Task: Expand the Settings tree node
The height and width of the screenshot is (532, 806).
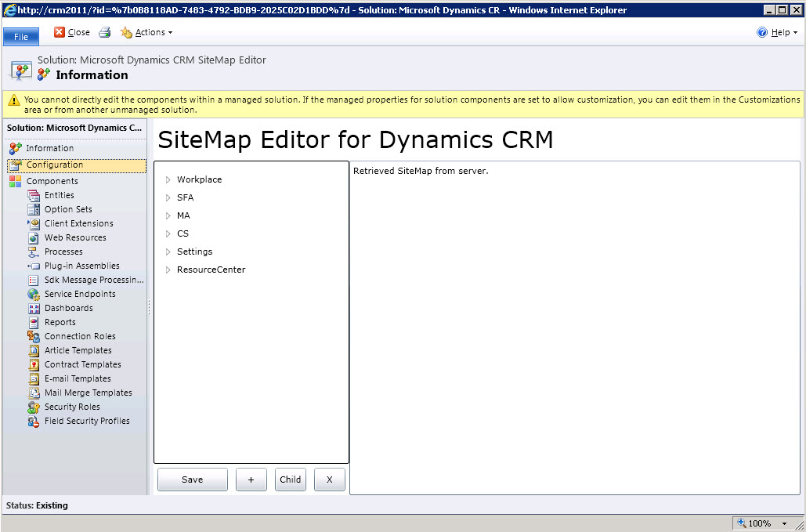Action: 168,252
